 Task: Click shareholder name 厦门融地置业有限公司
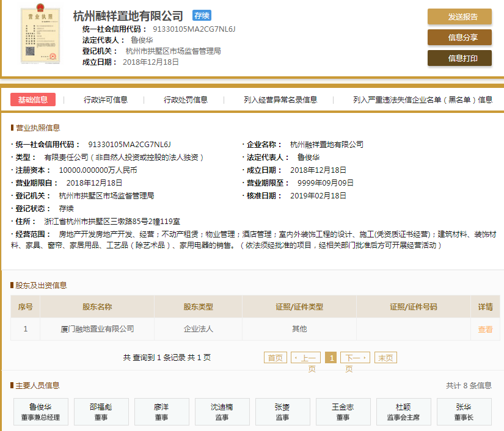97,329
